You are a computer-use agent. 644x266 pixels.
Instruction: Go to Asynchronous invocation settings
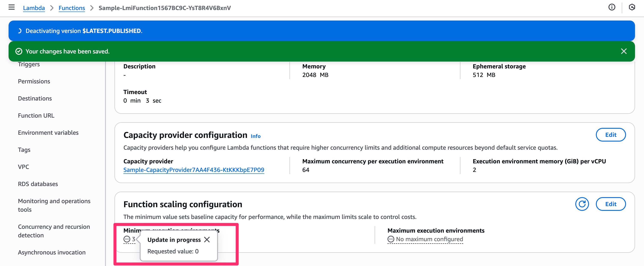pyautogui.click(x=52, y=252)
